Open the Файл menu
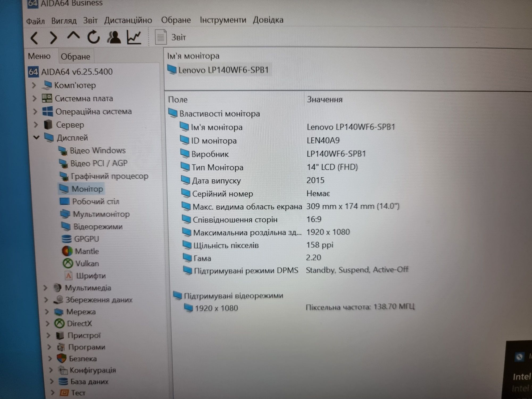Image resolution: width=532 pixels, height=399 pixels. point(35,21)
